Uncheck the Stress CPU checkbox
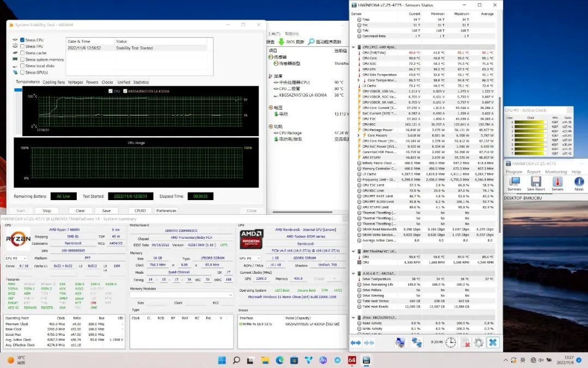The height and width of the screenshot is (368, 588). [x=22, y=40]
